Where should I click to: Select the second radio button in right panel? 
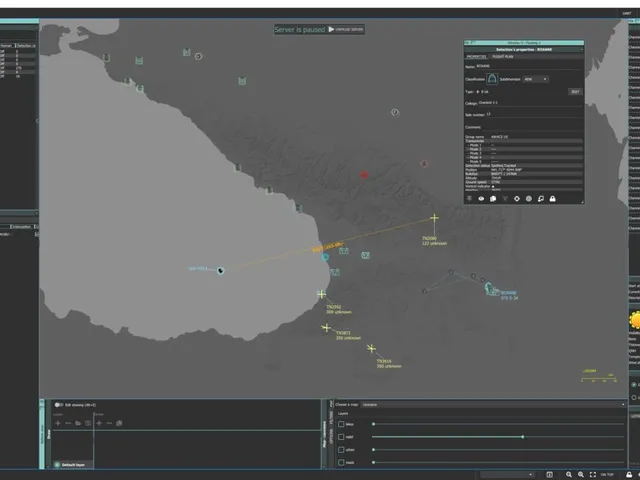[x=634, y=397]
